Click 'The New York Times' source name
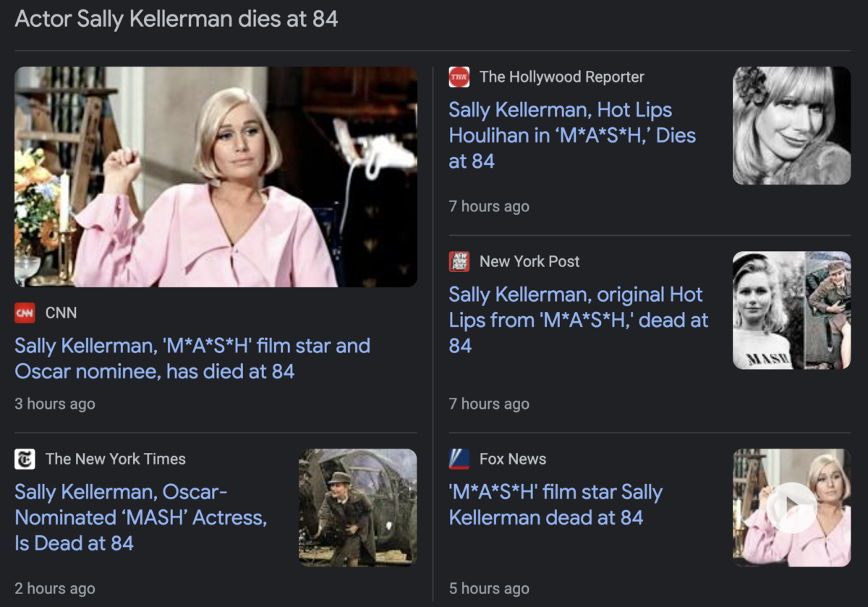The height and width of the screenshot is (607, 868). click(116, 459)
